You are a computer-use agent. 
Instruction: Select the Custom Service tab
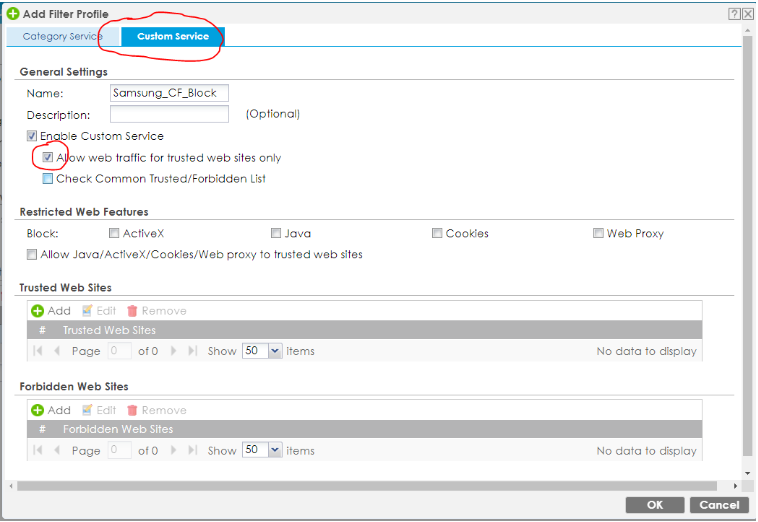tap(172, 37)
